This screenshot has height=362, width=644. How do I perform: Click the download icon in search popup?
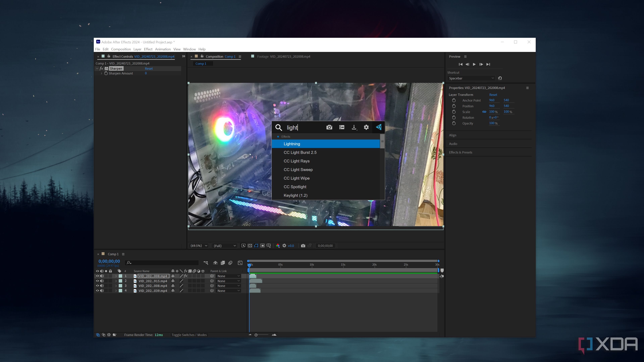pyautogui.click(x=354, y=127)
